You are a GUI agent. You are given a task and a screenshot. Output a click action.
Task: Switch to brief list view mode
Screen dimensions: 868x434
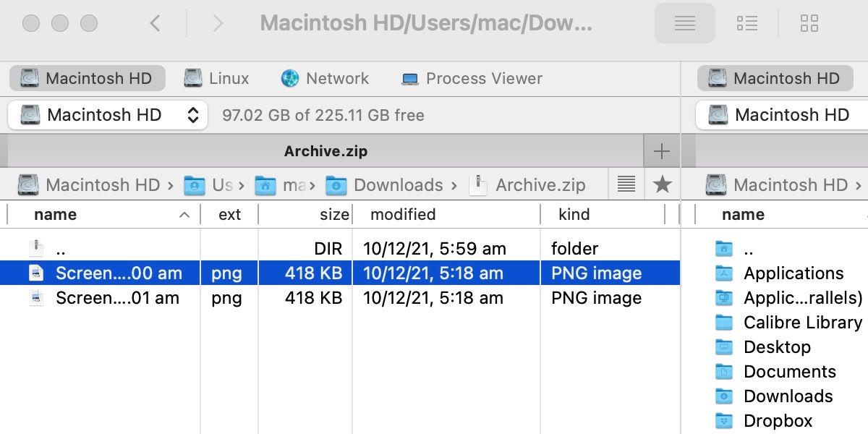coord(746,24)
